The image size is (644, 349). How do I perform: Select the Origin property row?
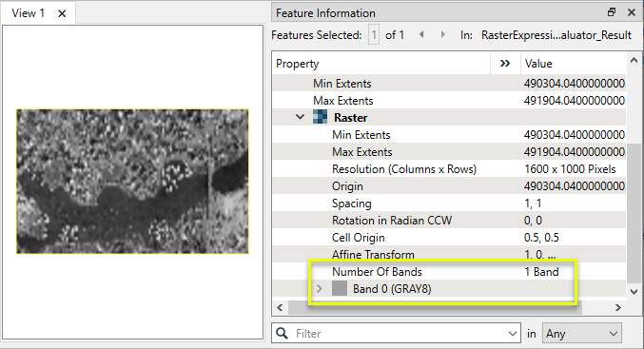click(x=449, y=186)
